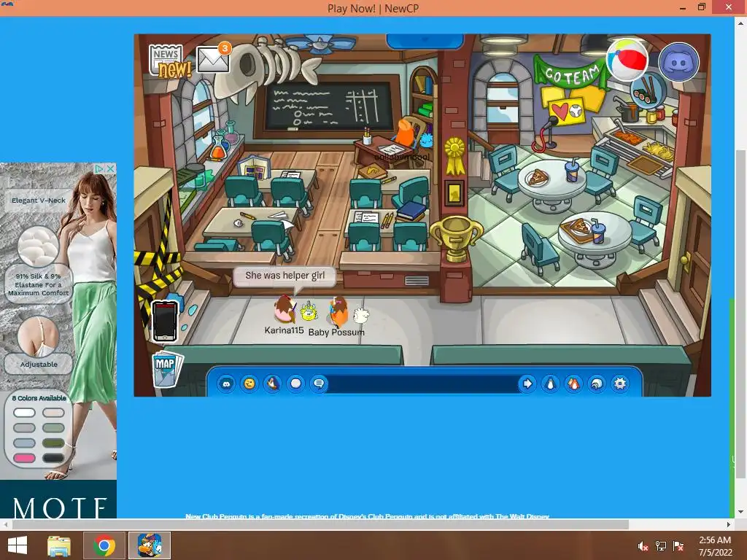Close the ad with X button
The height and width of the screenshot is (560, 747).
(111, 168)
